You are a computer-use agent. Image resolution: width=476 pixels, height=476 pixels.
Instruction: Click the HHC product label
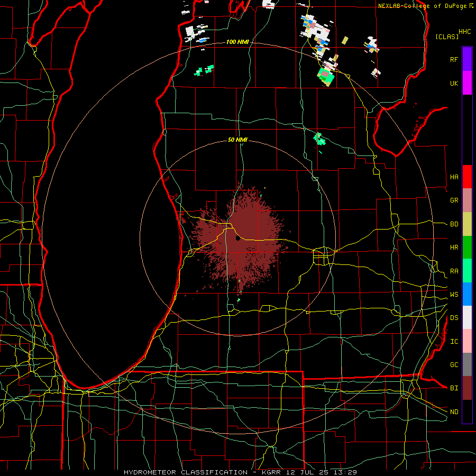tap(465, 32)
